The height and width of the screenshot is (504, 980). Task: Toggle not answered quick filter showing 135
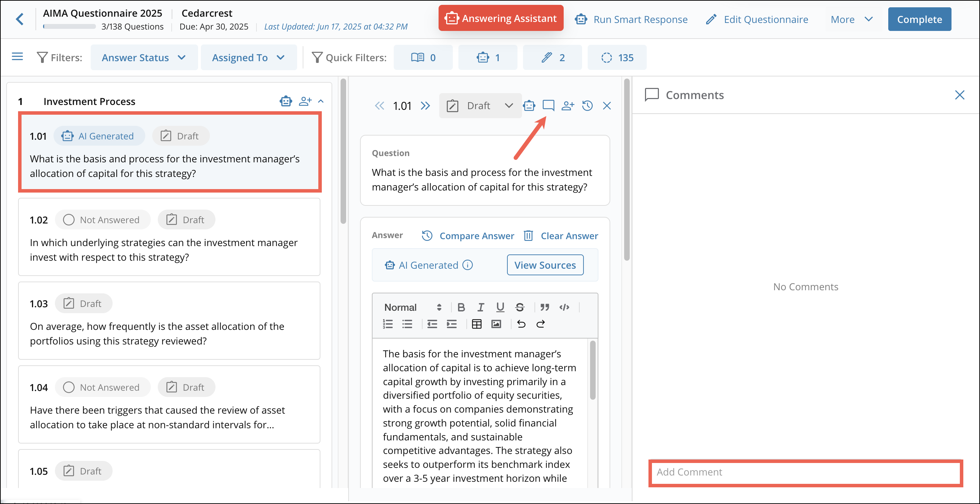[x=617, y=57]
